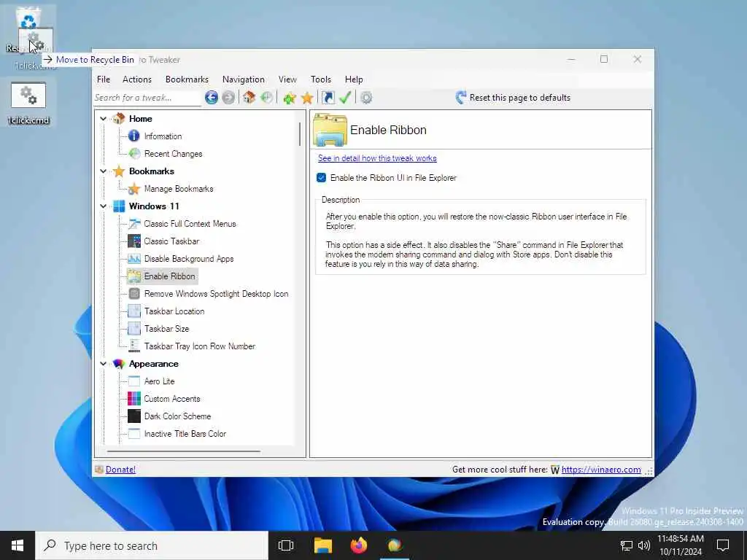Collapse the Bookmarks tree section
The height and width of the screenshot is (560, 747).
coord(104,171)
